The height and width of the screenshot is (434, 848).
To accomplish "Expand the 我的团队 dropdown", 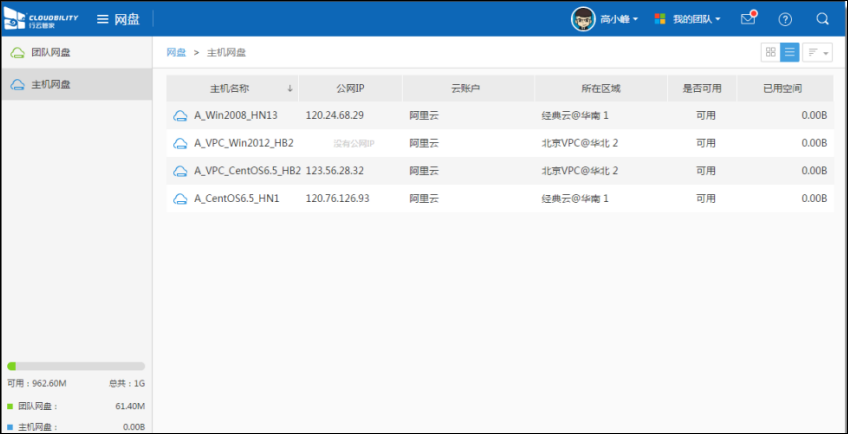I will 697,19.
